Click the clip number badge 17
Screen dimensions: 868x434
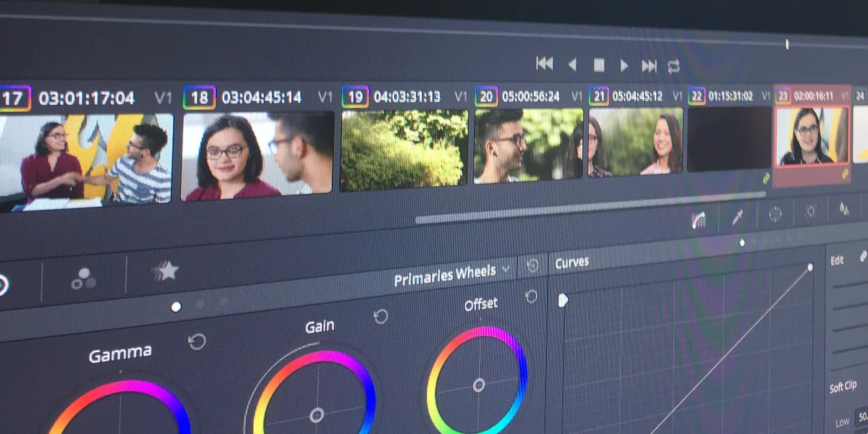click(14, 98)
